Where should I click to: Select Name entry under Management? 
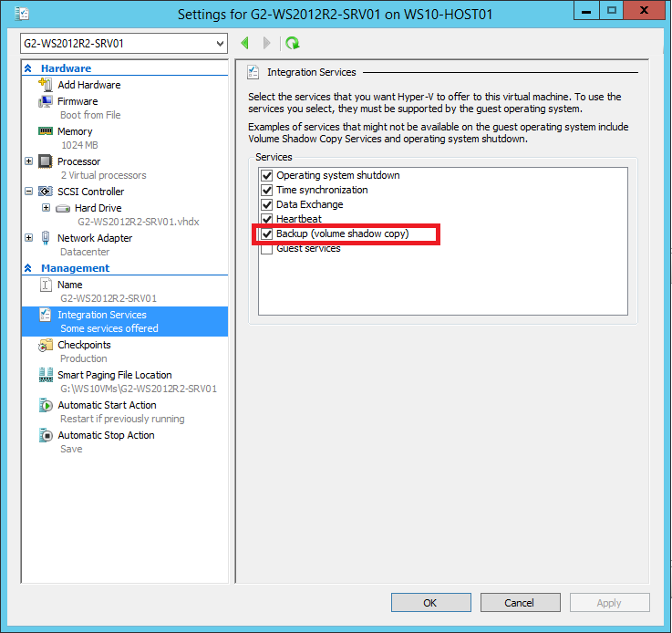70,285
